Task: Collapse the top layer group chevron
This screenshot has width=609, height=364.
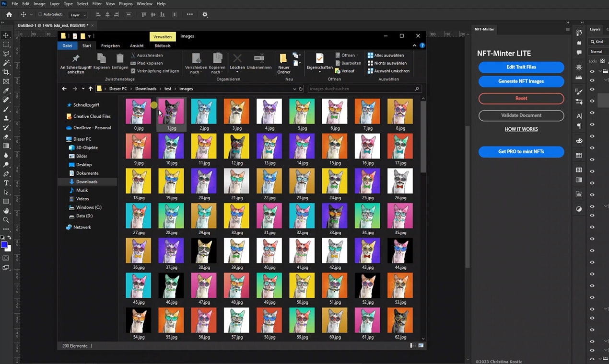Action: click(600, 71)
